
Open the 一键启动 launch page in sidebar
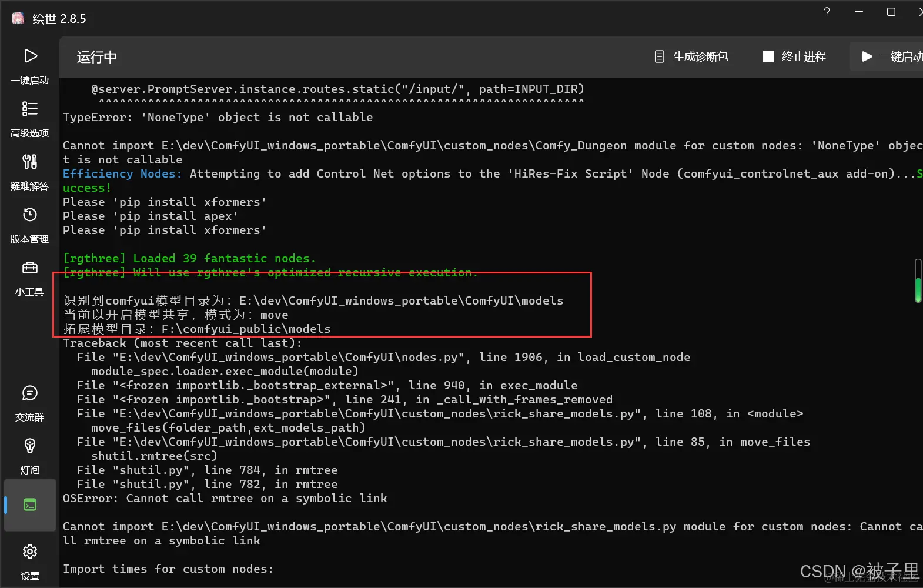(x=29, y=66)
